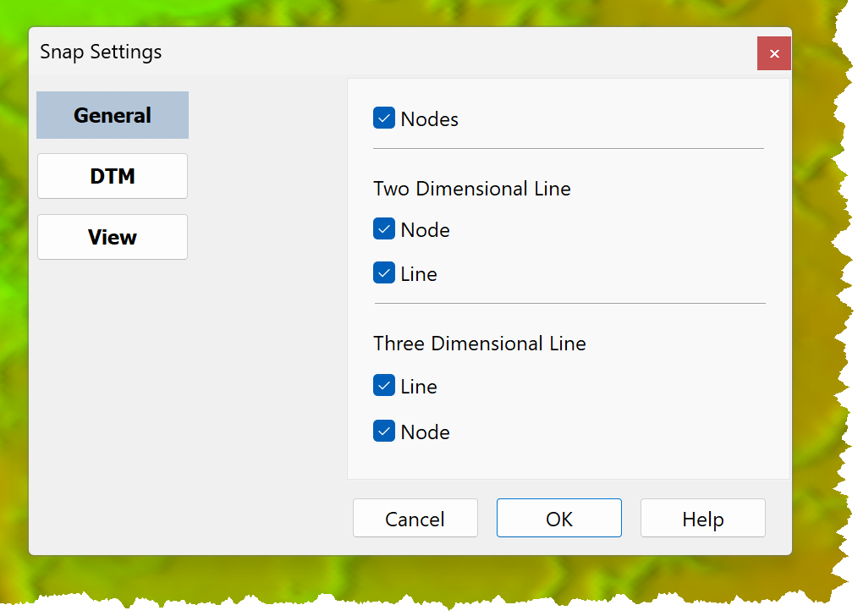Open the View tab
This screenshot has width=858, height=616.
tap(113, 237)
